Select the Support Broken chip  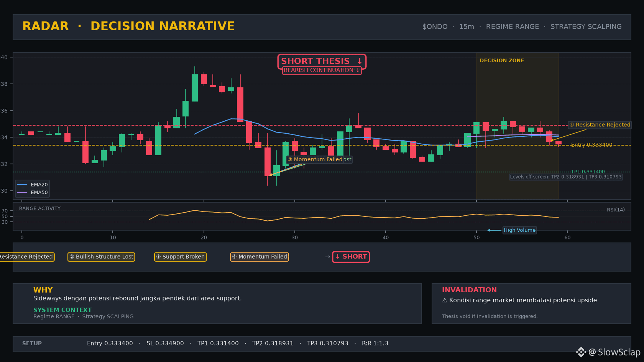coord(180,257)
